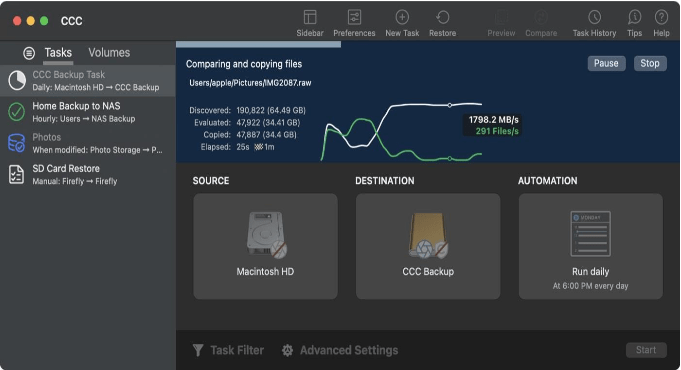
Task: Select the Photos task in sidebar
Action: click(x=88, y=143)
